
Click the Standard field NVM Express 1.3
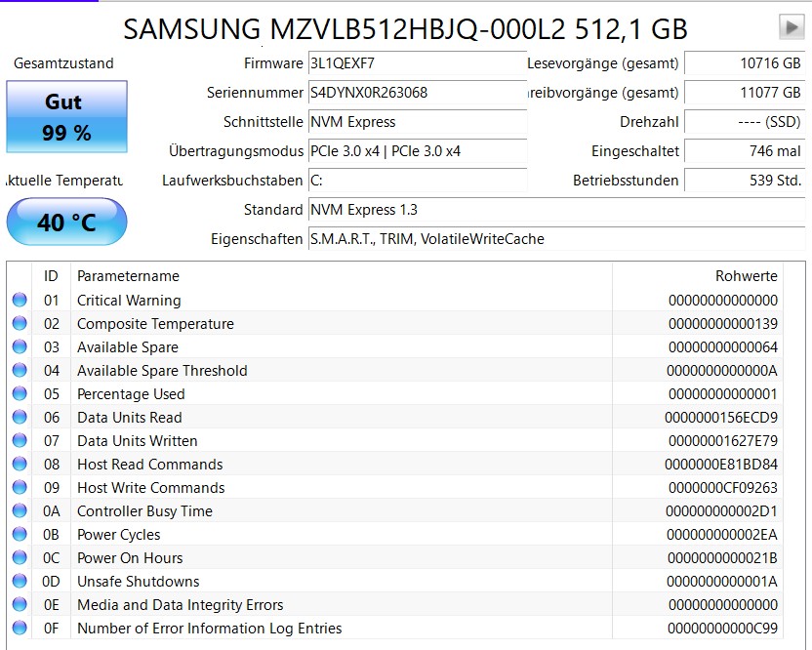pyautogui.click(x=556, y=210)
